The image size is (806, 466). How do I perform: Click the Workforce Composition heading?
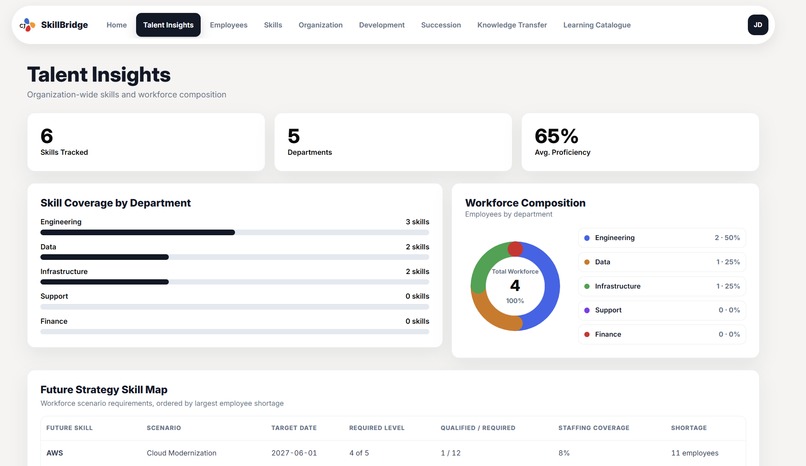[x=525, y=203]
